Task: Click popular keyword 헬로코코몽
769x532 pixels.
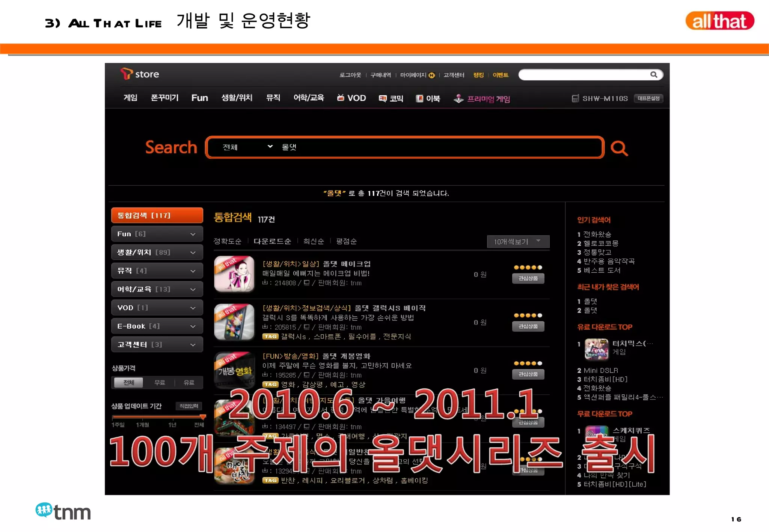Action: pyautogui.click(x=601, y=243)
